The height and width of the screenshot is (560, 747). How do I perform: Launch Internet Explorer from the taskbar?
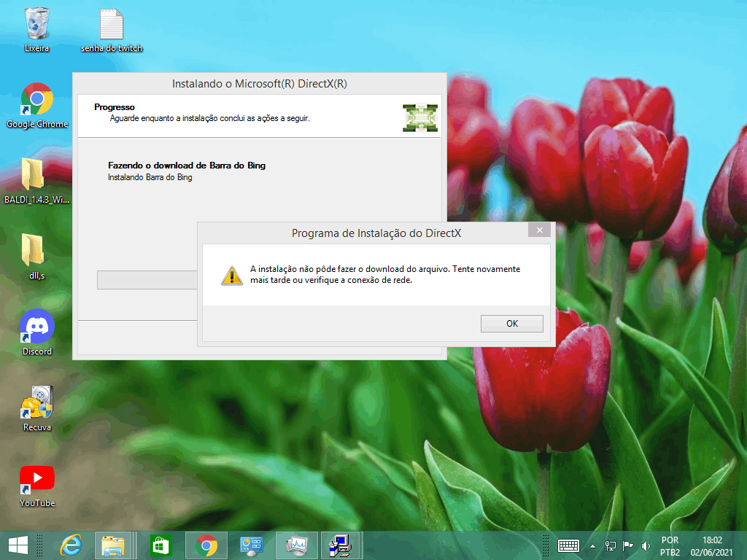[x=71, y=545]
